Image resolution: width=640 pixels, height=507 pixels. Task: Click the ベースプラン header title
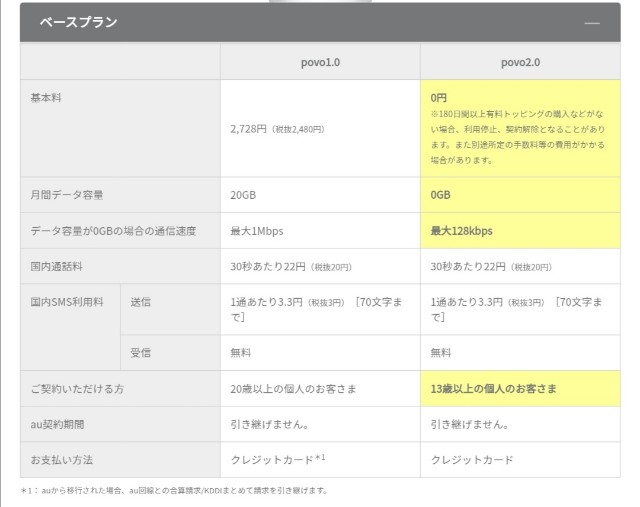(78, 22)
